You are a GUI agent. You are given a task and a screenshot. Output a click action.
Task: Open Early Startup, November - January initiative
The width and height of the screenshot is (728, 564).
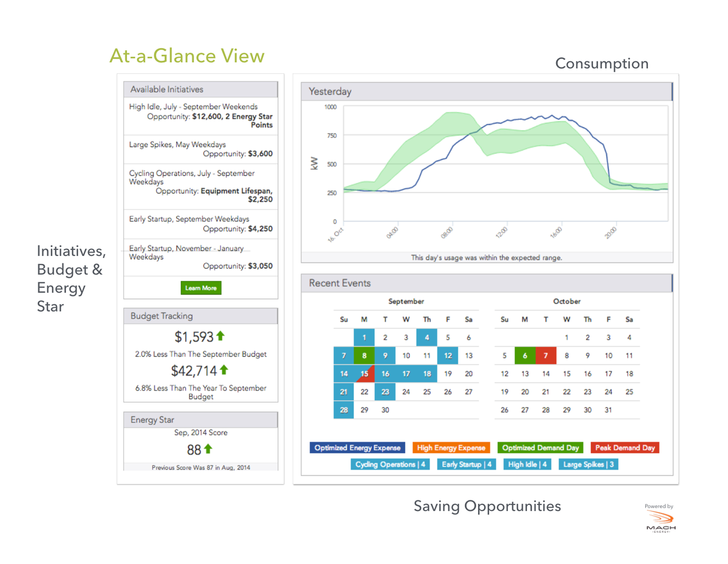tap(201, 257)
